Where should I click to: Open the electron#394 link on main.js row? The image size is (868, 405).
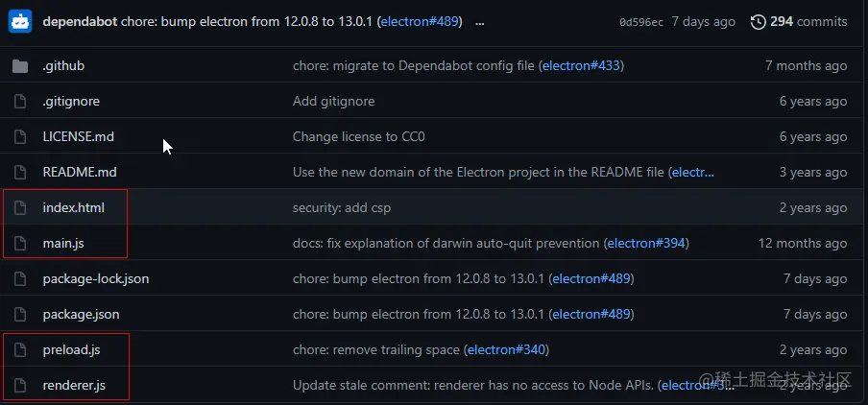[647, 244]
